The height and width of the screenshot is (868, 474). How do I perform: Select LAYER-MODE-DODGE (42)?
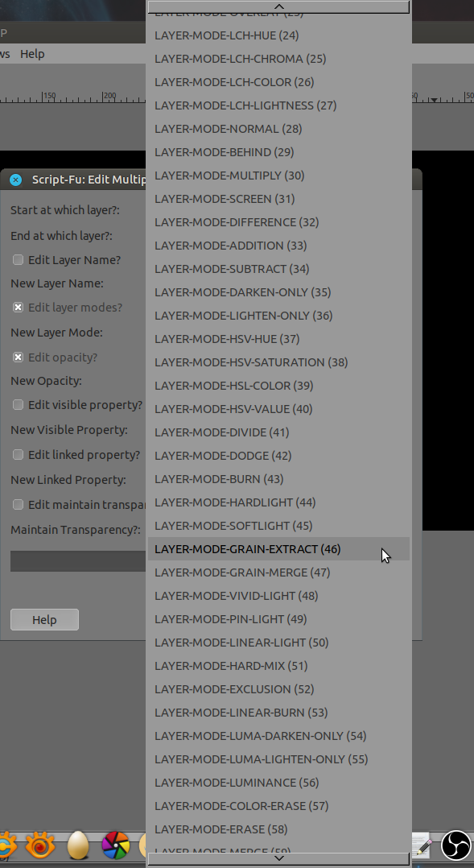(278, 456)
